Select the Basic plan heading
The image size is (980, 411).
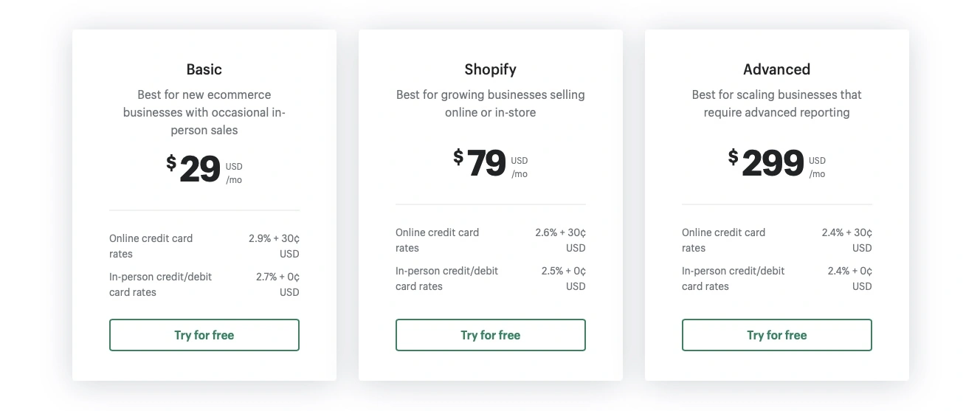204,69
